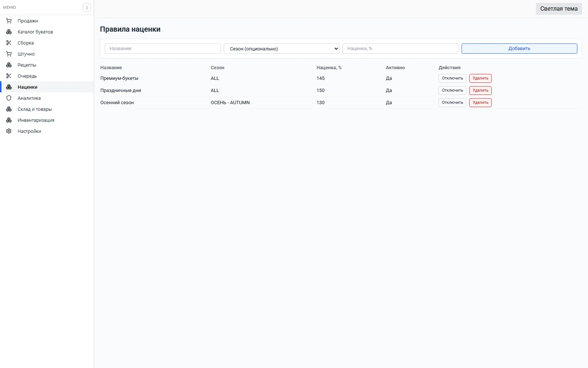Open Склад и товары page

click(47, 109)
